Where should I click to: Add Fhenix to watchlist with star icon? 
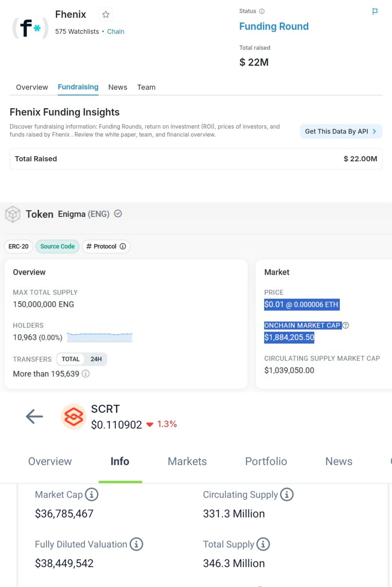106,15
